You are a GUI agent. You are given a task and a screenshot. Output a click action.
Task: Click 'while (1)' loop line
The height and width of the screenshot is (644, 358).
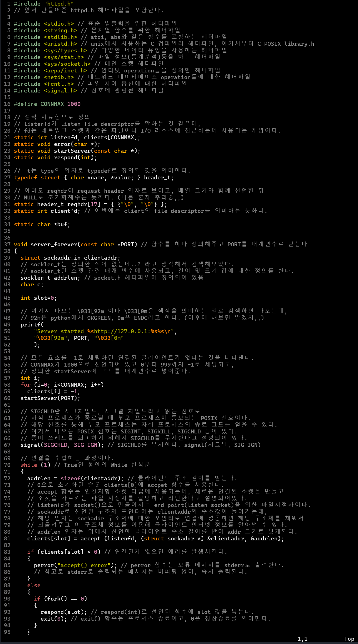pos(35,465)
